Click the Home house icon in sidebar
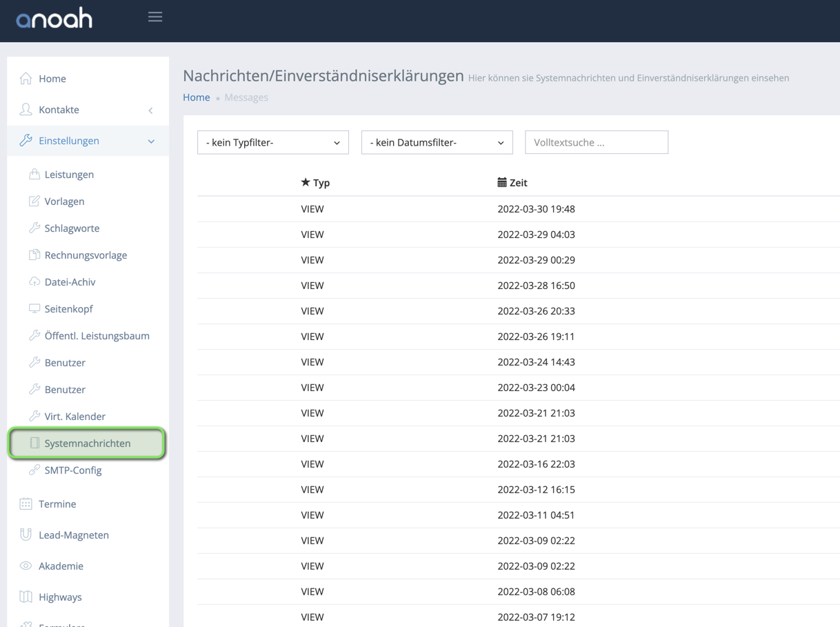Screen dimensions: 840x627 [26, 79]
